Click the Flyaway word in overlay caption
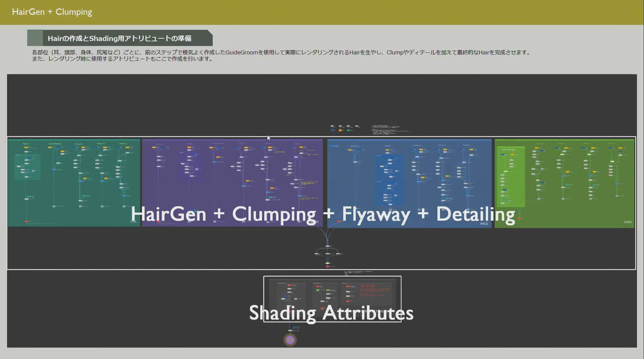The image size is (644, 359). pyautogui.click(x=376, y=214)
